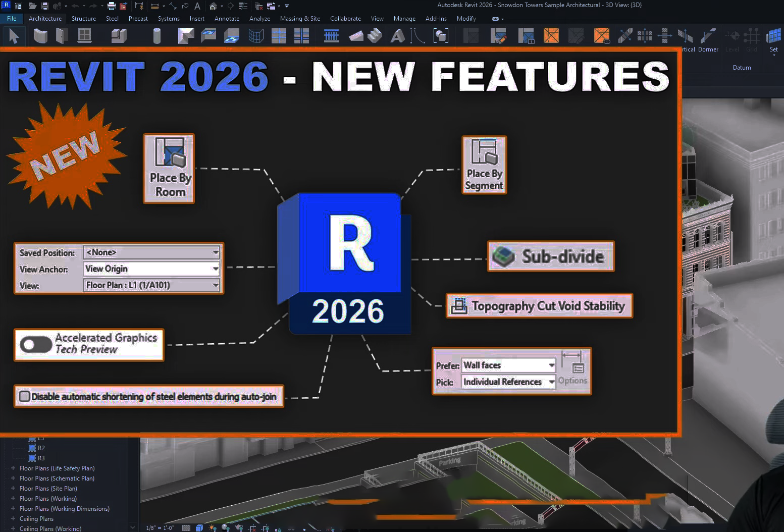Check Disable automatic shortening of steel elements

pyautogui.click(x=24, y=396)
